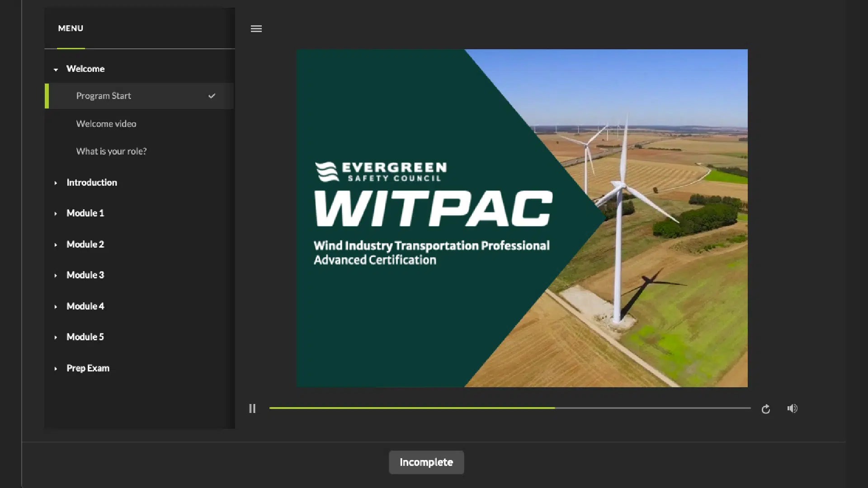Toggle completion status of Program Start lesson

click(x=212, y=96)
